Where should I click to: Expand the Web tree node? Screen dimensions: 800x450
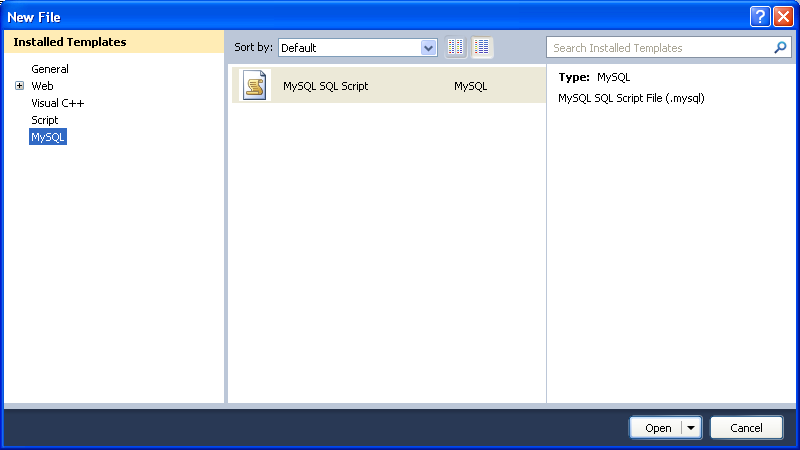pos(19,86)
